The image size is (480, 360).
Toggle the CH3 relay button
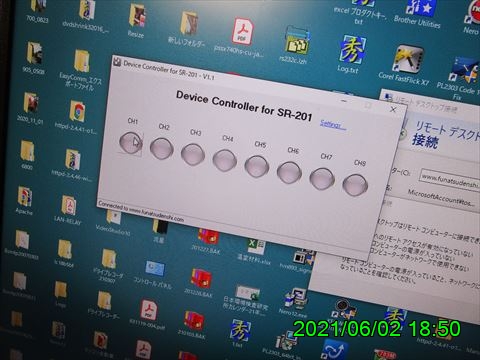click(193, 154)
